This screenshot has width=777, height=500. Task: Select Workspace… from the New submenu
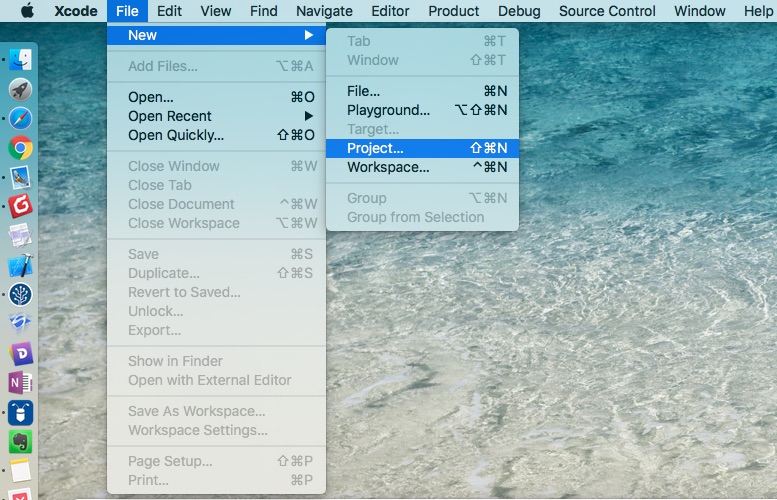click(x=422, y=167)
